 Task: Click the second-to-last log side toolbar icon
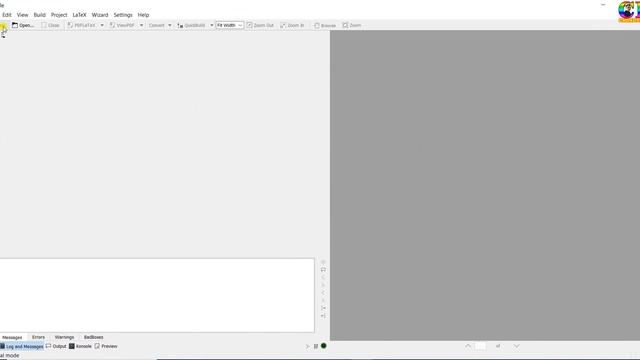[x=323, y=308]
